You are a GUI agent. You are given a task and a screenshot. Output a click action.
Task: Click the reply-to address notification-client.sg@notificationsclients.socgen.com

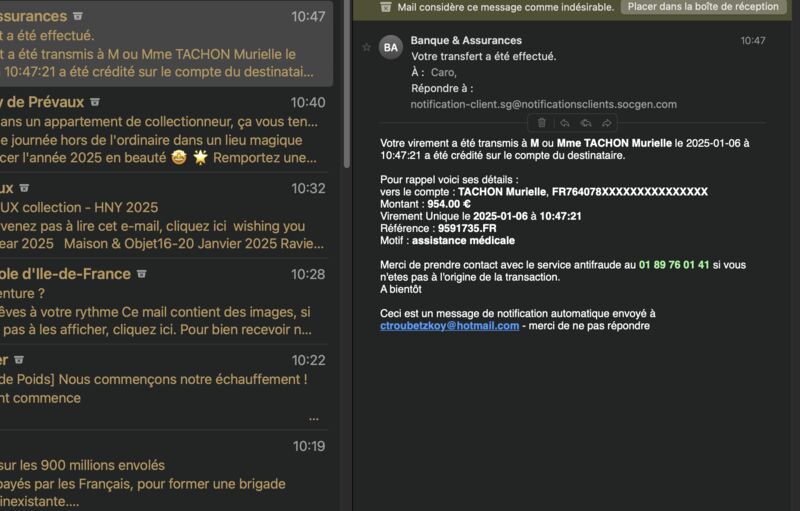544,105
